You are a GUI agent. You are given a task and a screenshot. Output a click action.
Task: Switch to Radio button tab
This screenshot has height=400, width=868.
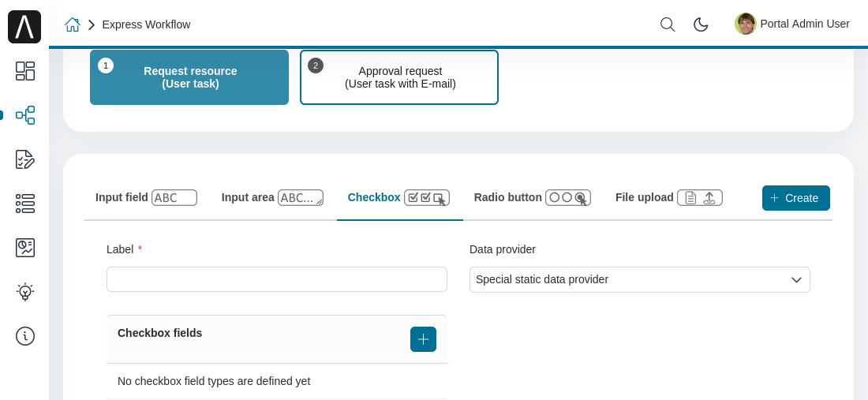pos(533,197)
